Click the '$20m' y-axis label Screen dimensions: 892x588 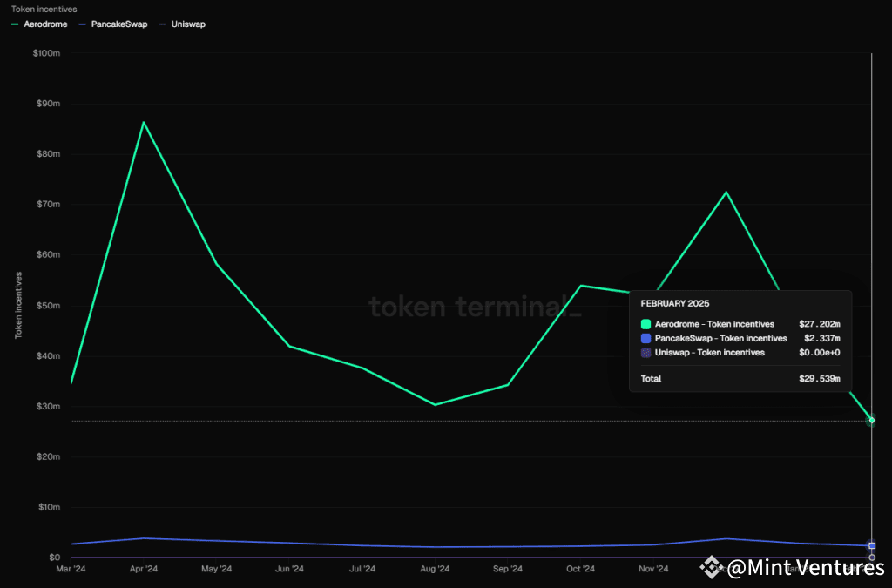tap(49, 456)
